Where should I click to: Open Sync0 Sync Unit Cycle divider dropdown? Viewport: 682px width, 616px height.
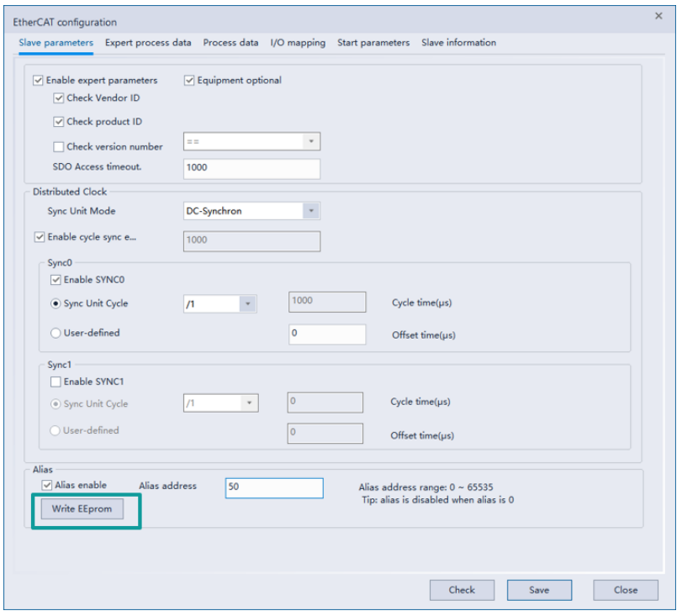(x=247, y=304)
